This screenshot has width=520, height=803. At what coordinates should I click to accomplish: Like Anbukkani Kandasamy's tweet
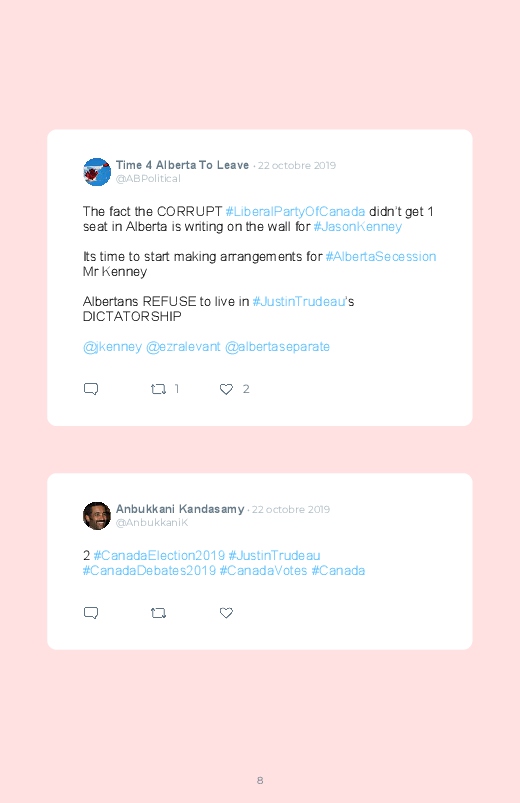pos(226,613)
